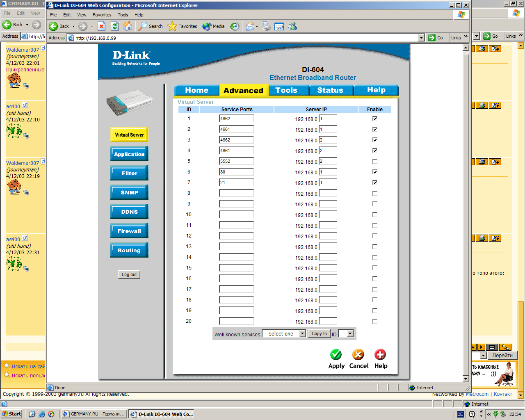Click the red Help cross icon

[380, 354]
